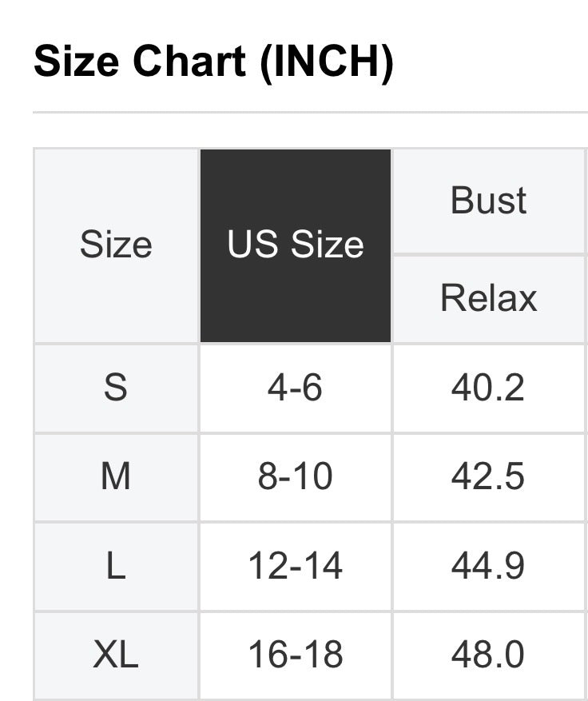This screenshot has height=701, width=588.
Task: Click the 44.9 bust measurement
Action: point(488,566)
